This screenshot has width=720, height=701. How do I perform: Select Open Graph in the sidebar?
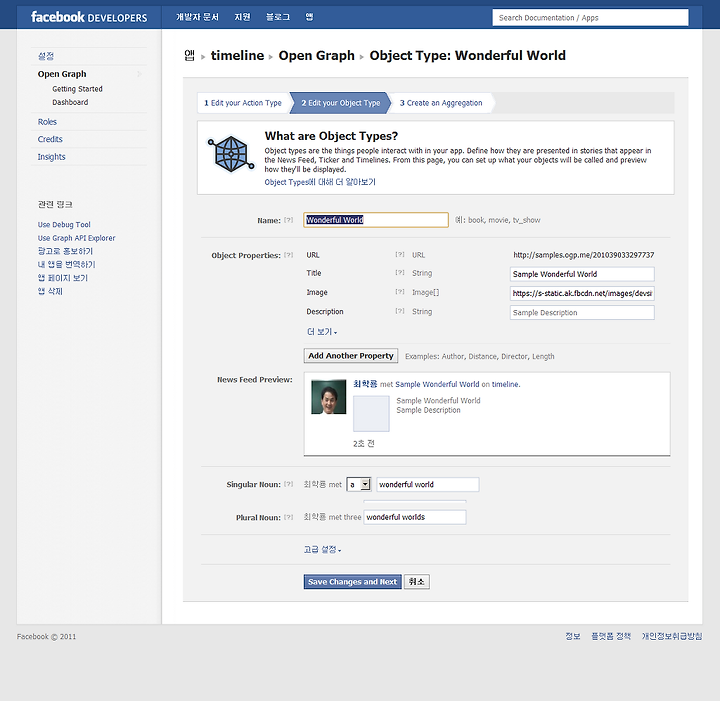point(62,74)
